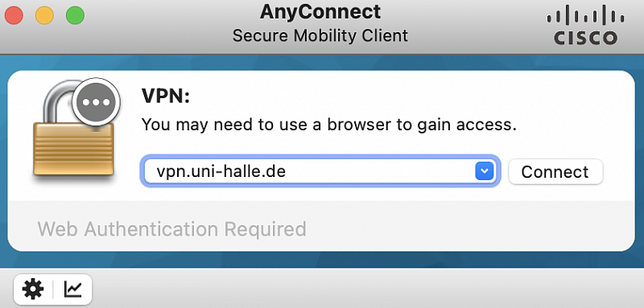Click the browser access message text
Viewport: 644px width, 308px height.
click(329, 125)
